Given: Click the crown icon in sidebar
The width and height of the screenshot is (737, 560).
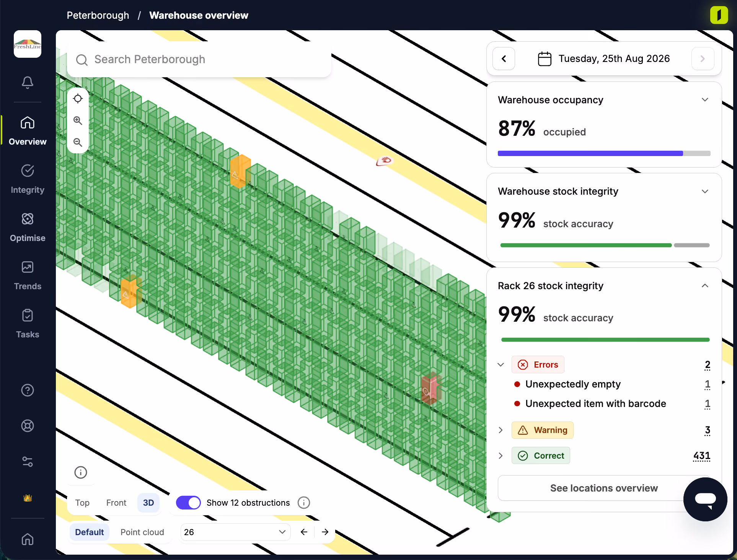Looking at the screenshot, I should (28, 498).
